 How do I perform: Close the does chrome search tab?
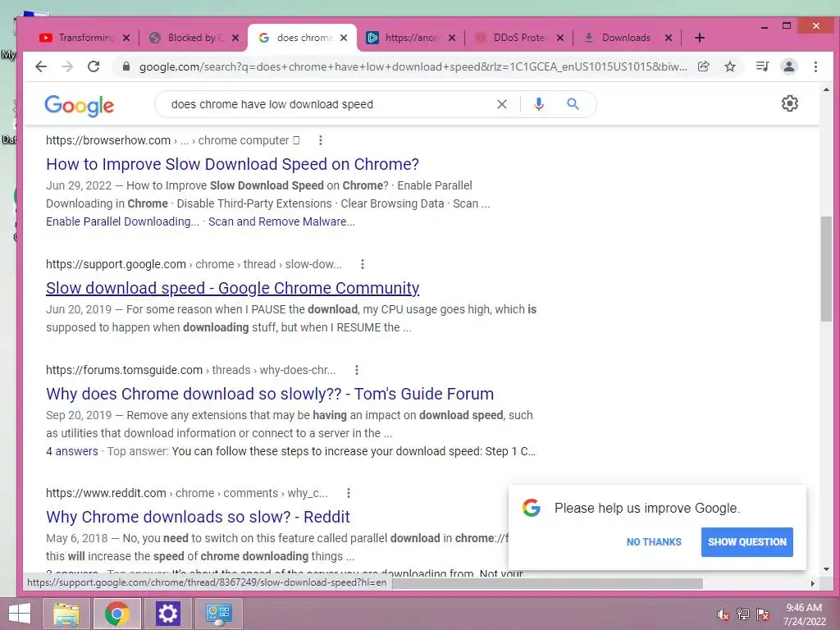[344, 38]
